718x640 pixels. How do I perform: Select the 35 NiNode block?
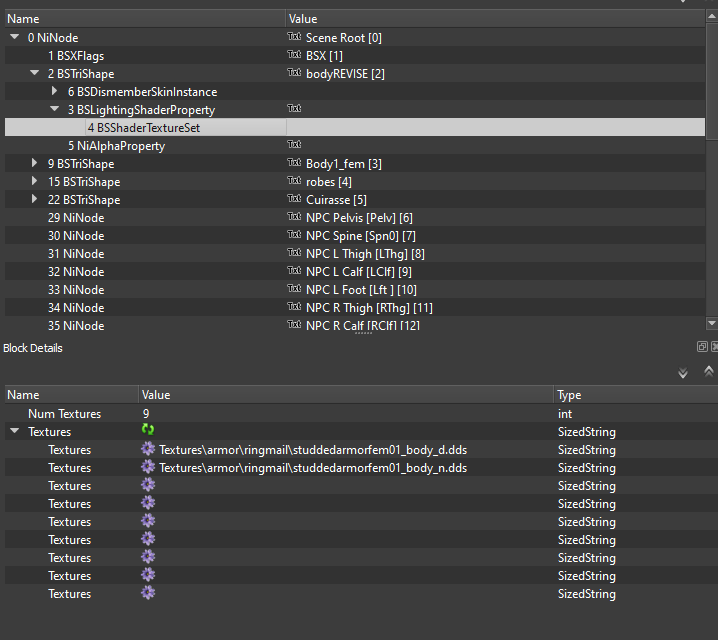coord(76,326)
